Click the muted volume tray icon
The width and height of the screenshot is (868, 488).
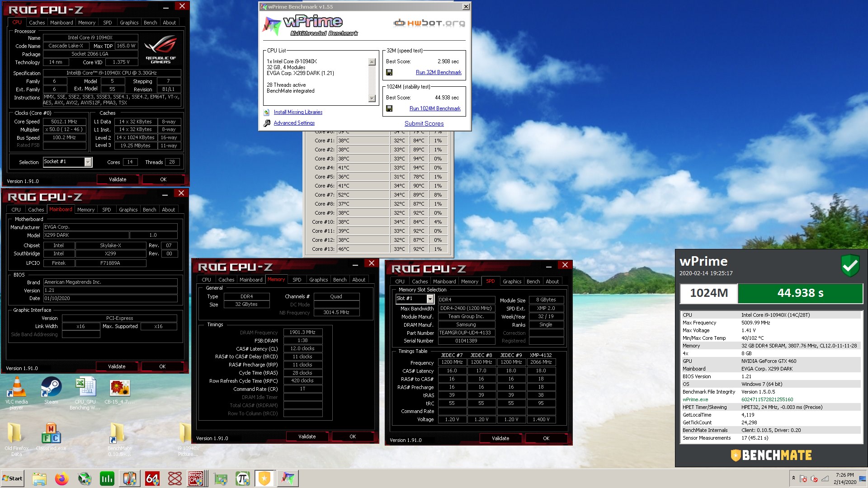coord(814,479)
